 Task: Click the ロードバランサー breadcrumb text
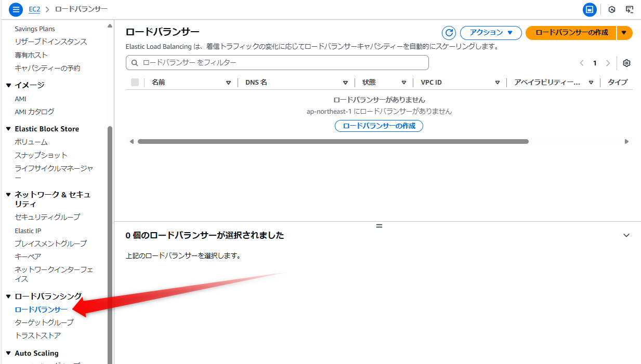(x=81, y=9)
